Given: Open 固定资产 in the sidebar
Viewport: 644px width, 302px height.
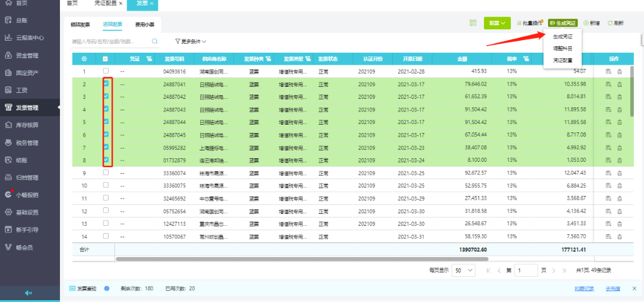Looking at the screenshot, I should (x=27, y=73).
